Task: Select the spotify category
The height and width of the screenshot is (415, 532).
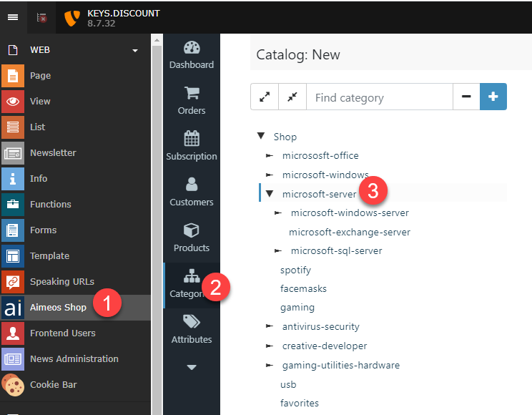Action: (x=295, y=270)
